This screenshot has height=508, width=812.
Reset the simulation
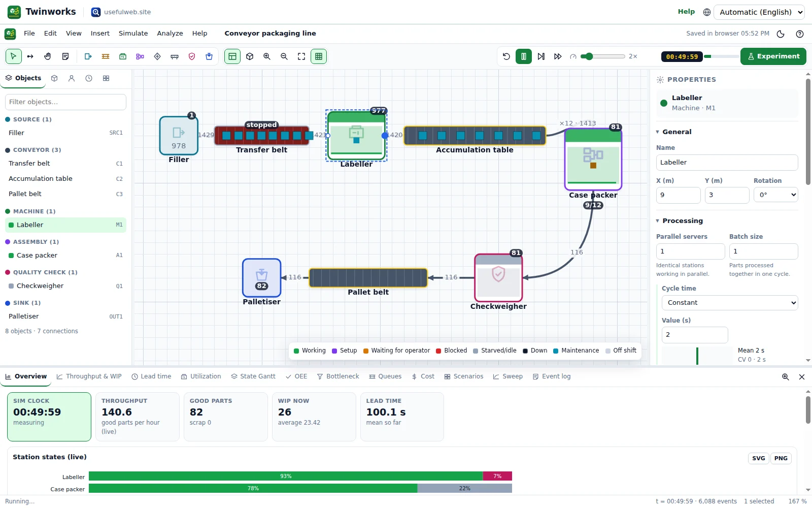point(506,56)
